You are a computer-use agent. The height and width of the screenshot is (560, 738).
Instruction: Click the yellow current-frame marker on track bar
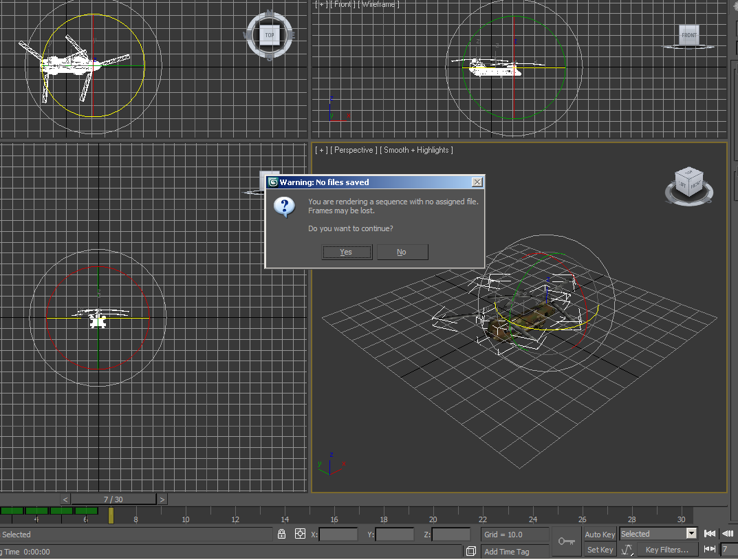[x=111, y=515]
